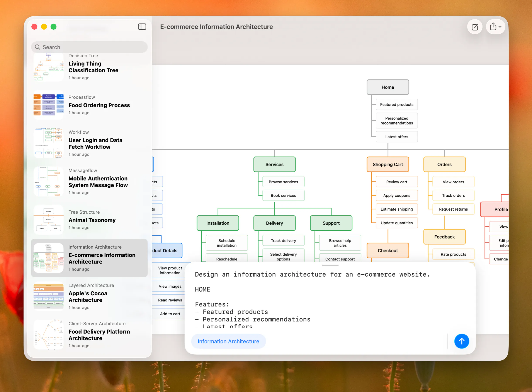Select the Food Ordering Process diagram title
The height and width of the screenshot is (392, 532).
(99, 105)
